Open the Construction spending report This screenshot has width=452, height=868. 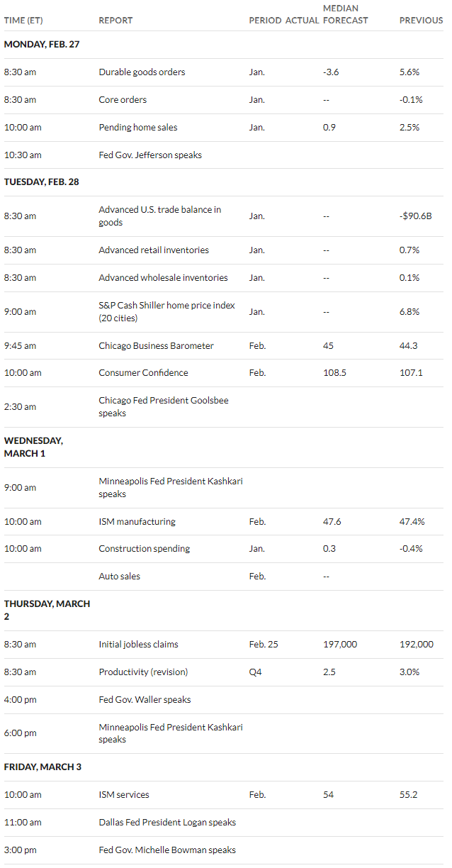click(x=145, y=549)
